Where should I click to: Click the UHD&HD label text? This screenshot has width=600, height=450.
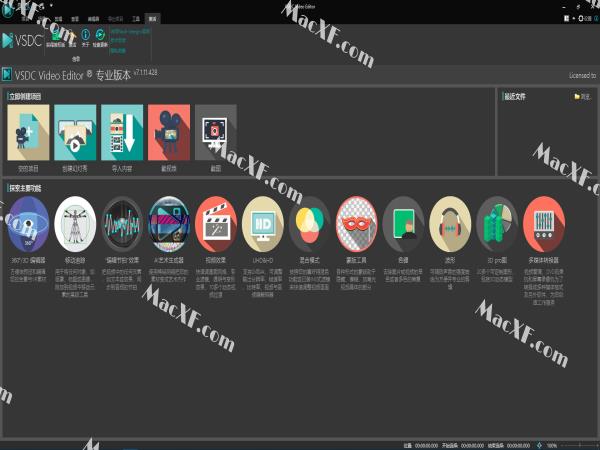tap(263, 260)
